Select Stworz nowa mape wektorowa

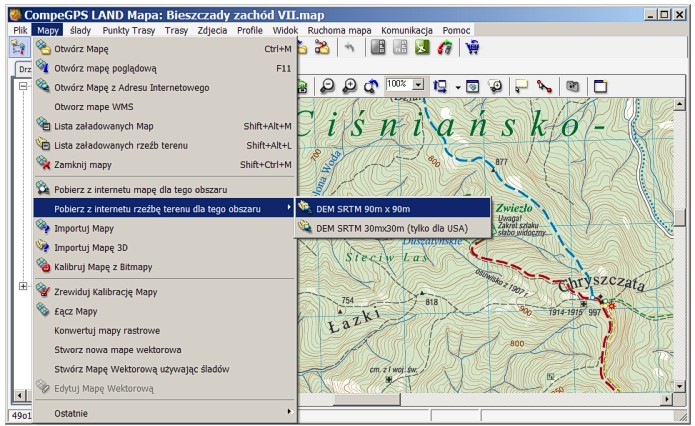pos(164,350)
